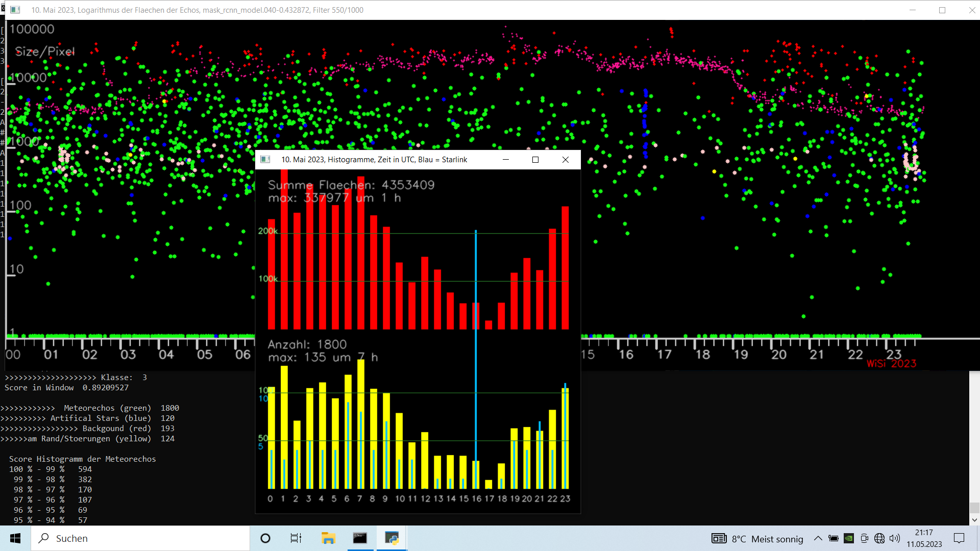Click the '98 % - 97 %' score row

click(x=53, y=490)
